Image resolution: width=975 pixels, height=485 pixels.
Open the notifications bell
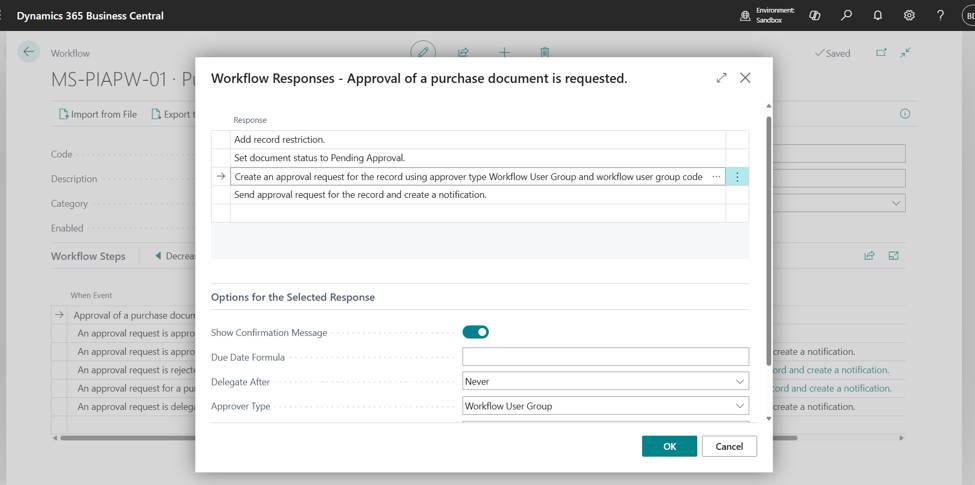point(878,16)
